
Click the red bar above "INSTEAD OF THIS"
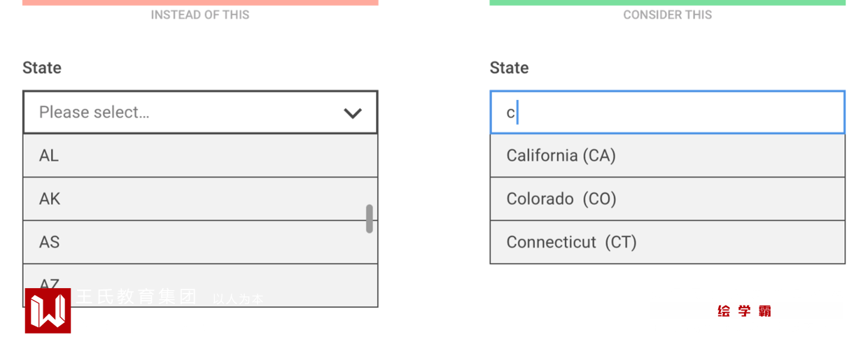(200, 3)
